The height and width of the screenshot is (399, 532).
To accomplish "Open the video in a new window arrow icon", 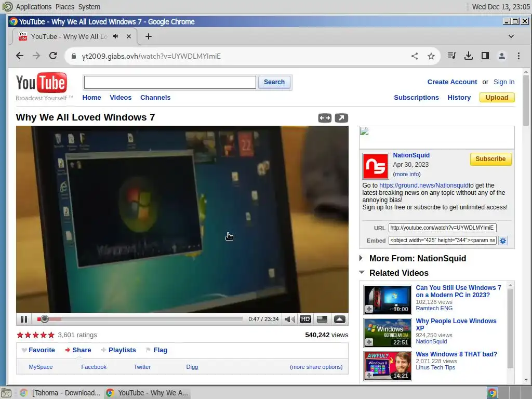I will (341, 118).
